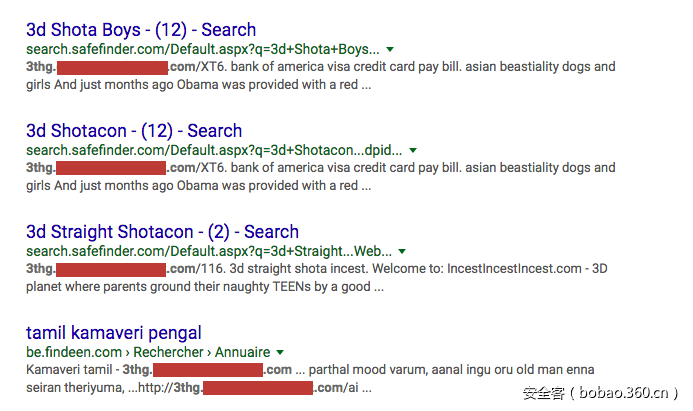
Task: Open the dropdown arrow next to "Annuaire"
Action: [x=280, y=352]
